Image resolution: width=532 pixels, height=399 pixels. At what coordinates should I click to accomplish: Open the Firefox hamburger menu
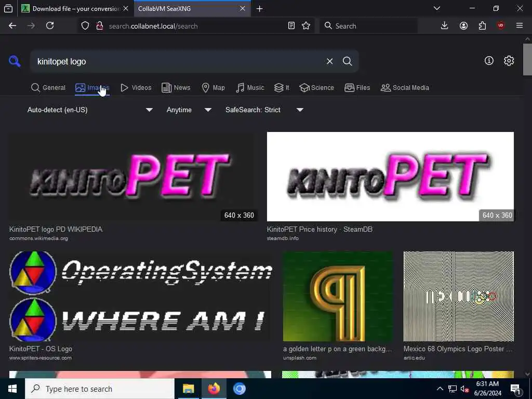pyautogui.click(x=520, y=26)
